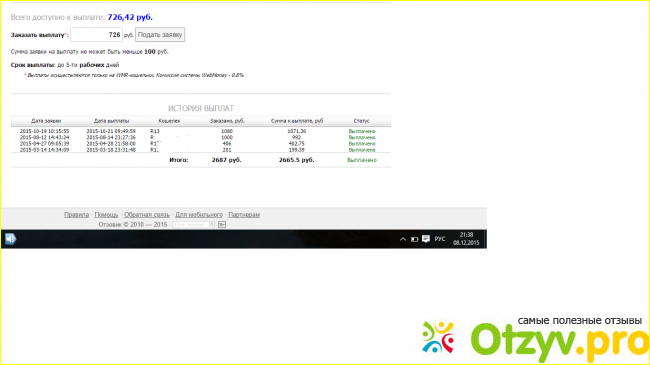The width and height of the screenshot is (650, 365).
Task: Select payout date 2015-08-14 23:27:36
Action: pyautogui.click(x=111, y=137)
